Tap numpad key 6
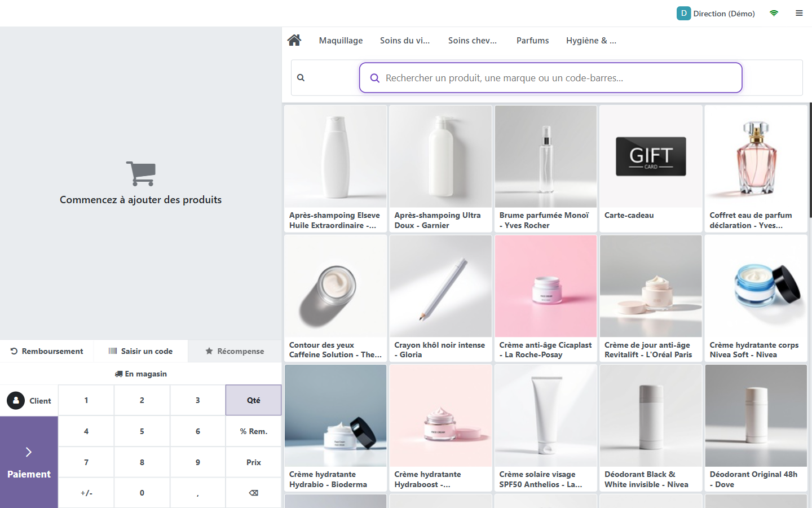Screen dimensions: 812x508 pos(198,431)
